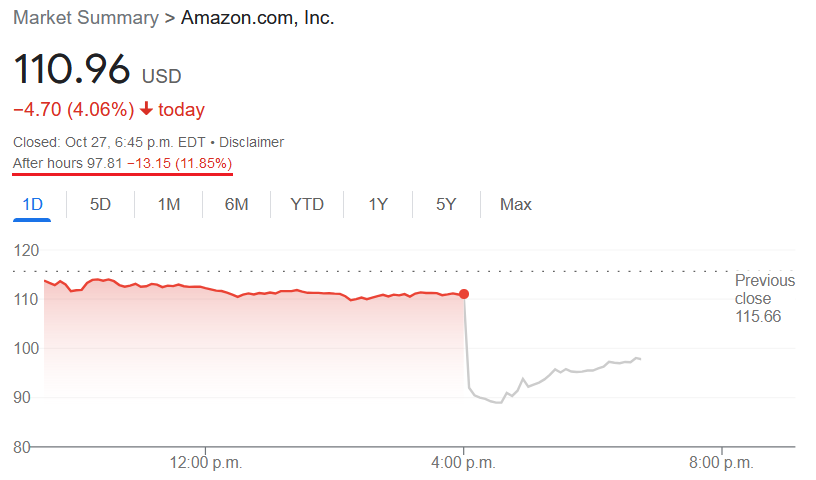Select the Max time range
The image size is (816, 480).
point(516,205)
